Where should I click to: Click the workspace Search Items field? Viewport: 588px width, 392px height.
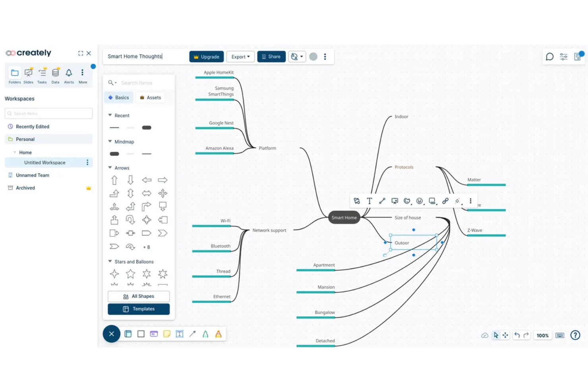coord(48,113)
